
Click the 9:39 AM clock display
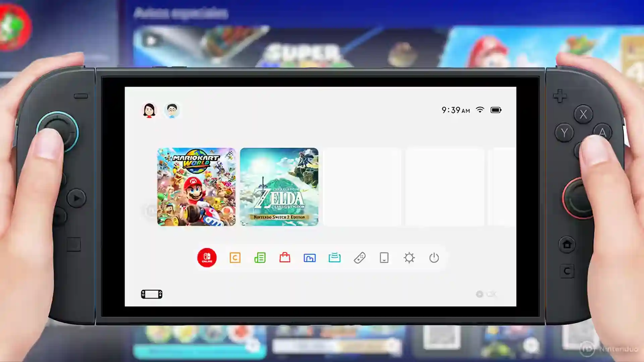455,110
